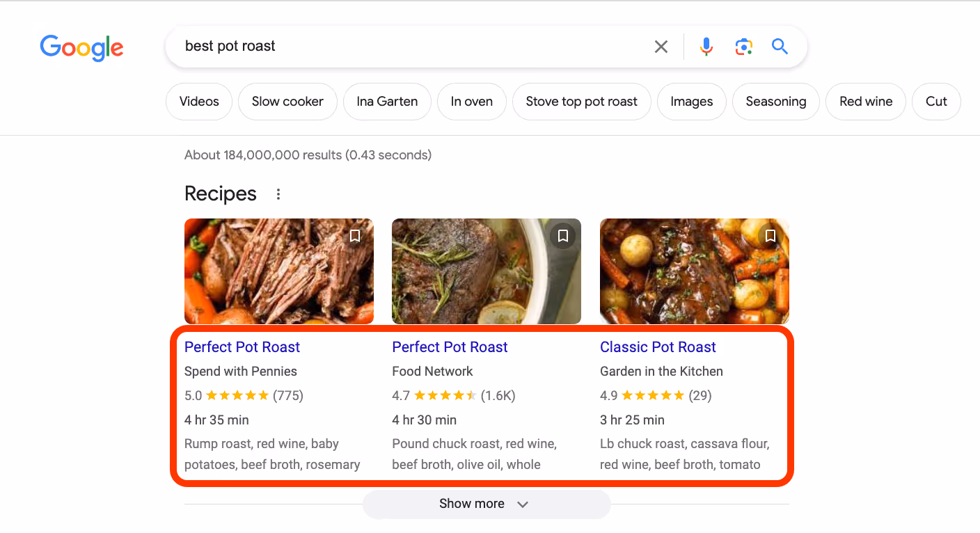The width and height of the screenshot is (980, 533).
Task: Open the Classic Pot Roast potato image
Action: click(x=695, y=271)
